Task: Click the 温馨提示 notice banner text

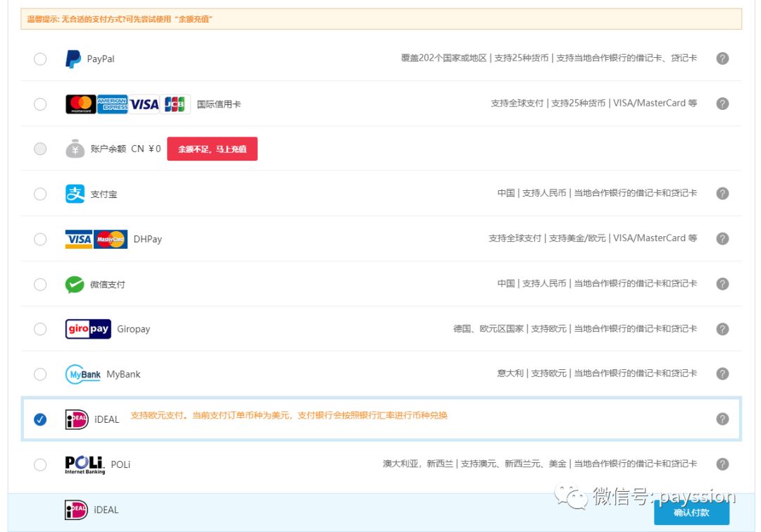Action: [x=119, y=19]
